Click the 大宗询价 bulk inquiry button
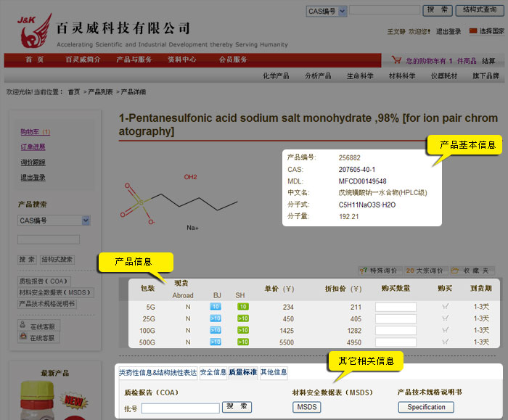The width and height of the screenshot is (508, 420). pos(425,271)
